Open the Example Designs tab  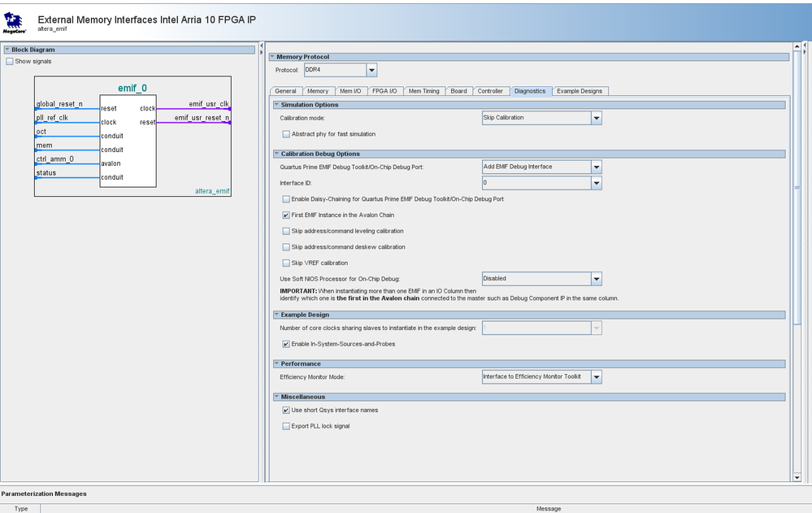(580, 91)
